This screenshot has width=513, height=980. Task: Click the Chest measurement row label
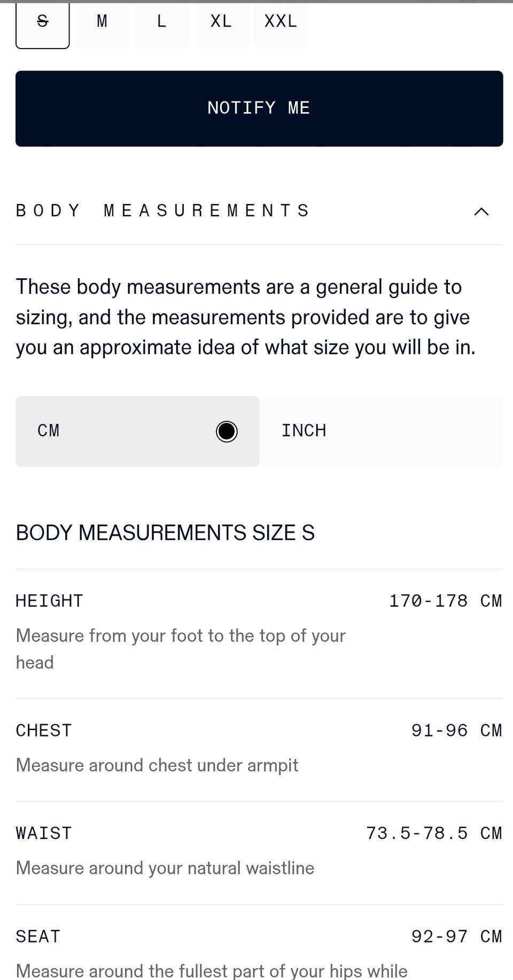(44, 731)
